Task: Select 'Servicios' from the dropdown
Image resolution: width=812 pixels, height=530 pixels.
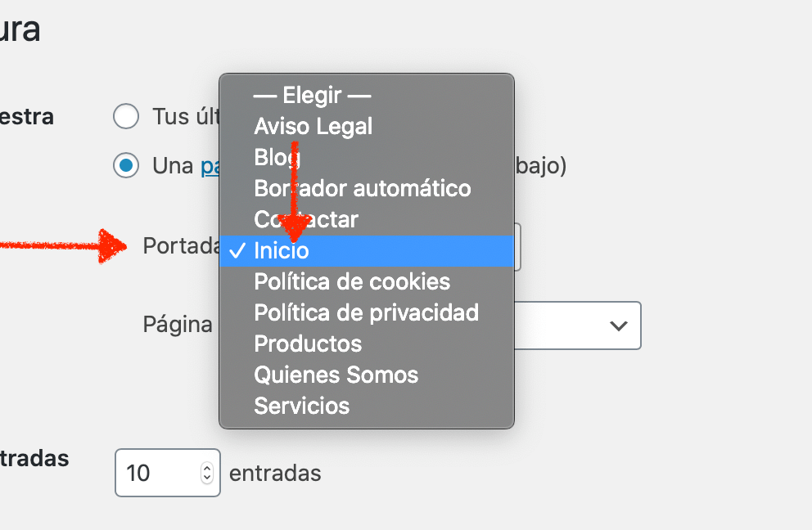Action: (x=367, y=406)
